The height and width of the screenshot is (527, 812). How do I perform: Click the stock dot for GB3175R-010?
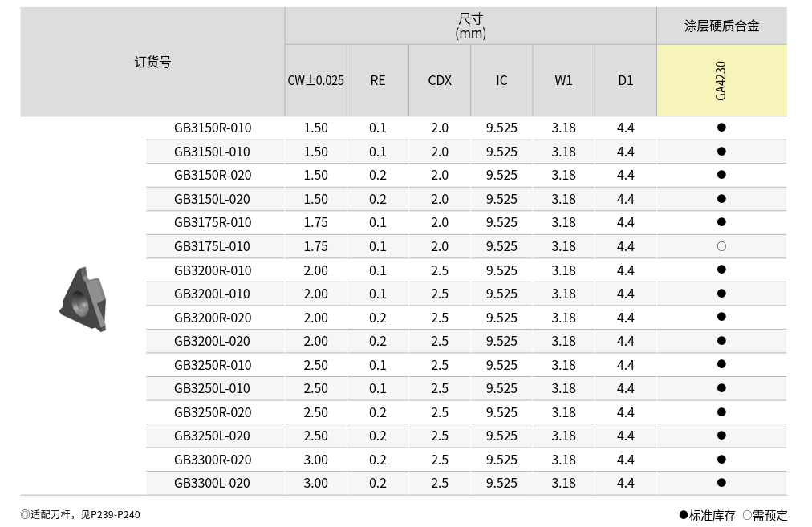[x=721, y=222]
